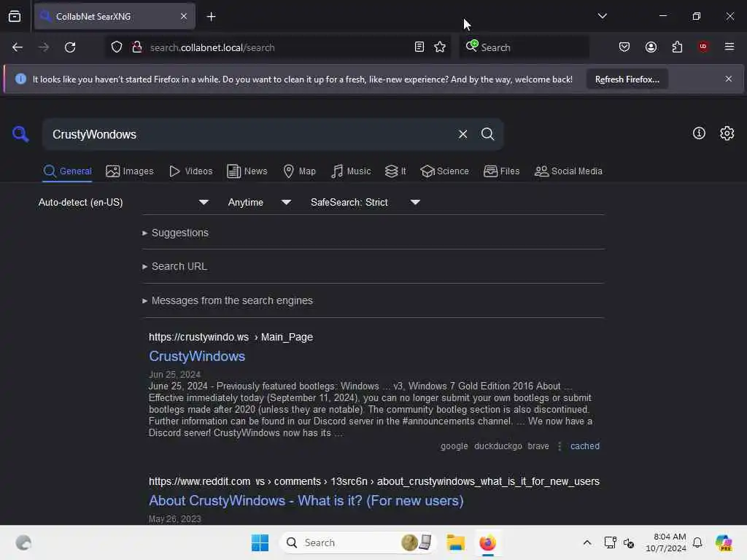Click the SearXNG logo home icon
The image size is (747, 560).
tap(20, 134)
